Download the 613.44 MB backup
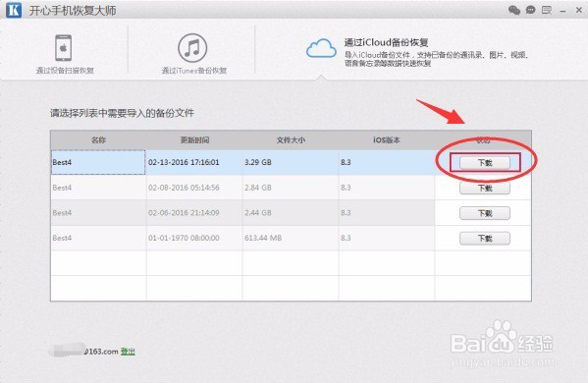588x383 pixels. tap(485, 239)
